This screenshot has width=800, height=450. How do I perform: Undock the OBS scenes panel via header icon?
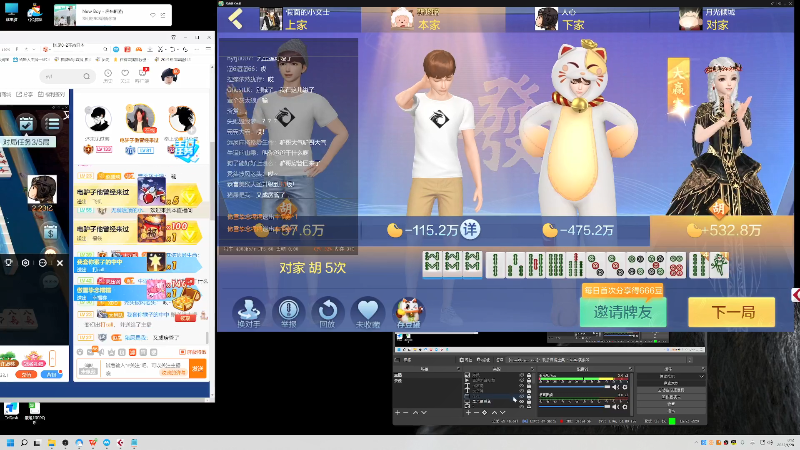click(x=458, y=368)
